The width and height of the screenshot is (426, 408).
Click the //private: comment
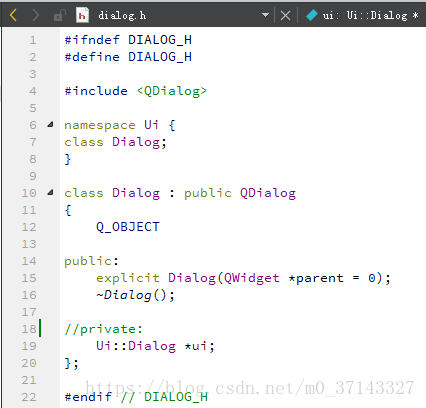pyautogui.click(x=104, y=329)
